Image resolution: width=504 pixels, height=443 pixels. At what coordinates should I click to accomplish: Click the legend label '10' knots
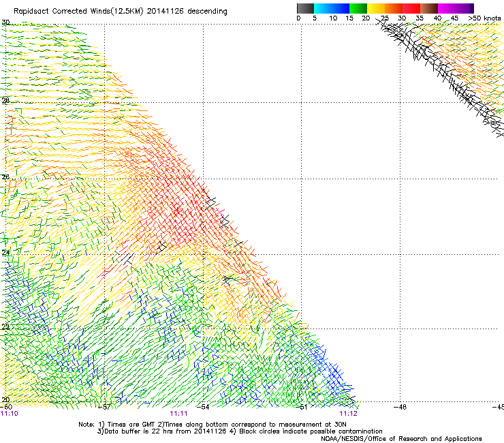(x=333, y=18)
